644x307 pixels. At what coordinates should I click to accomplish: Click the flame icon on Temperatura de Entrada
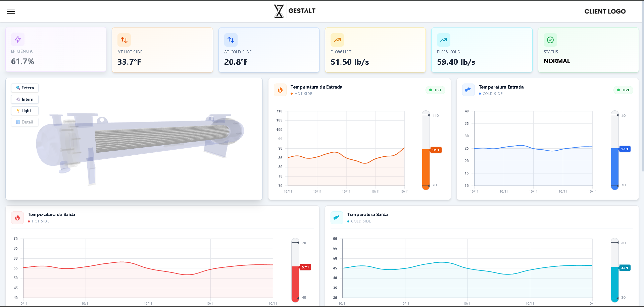coord(280,90)
